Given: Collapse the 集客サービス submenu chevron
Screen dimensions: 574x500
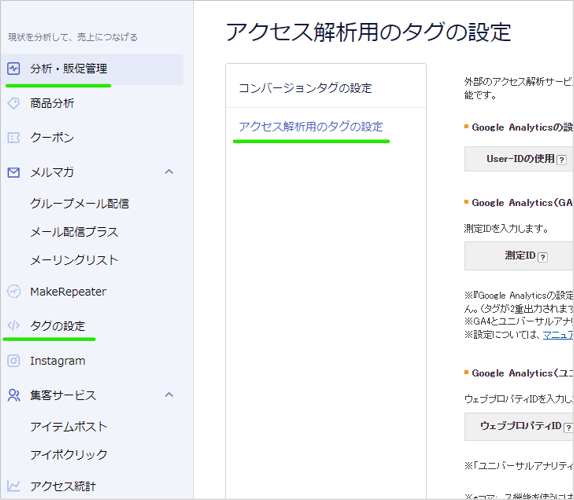Looking at the screenshot, I should click(169, 395).
